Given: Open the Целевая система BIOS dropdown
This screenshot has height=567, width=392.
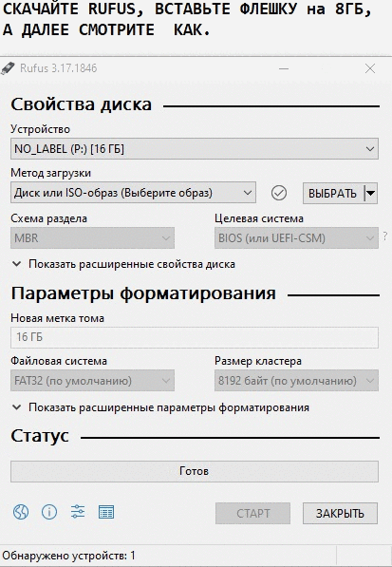Looking at the screenshot, I should coord(296,238).
